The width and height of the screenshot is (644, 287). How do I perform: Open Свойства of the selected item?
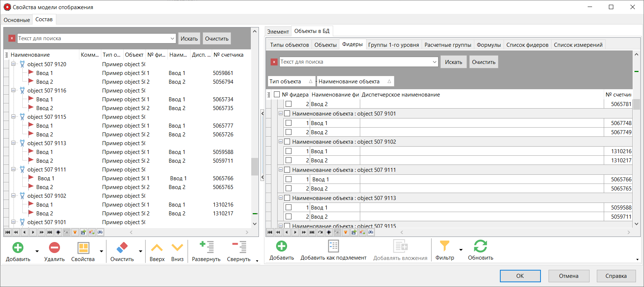pos(83,248)
